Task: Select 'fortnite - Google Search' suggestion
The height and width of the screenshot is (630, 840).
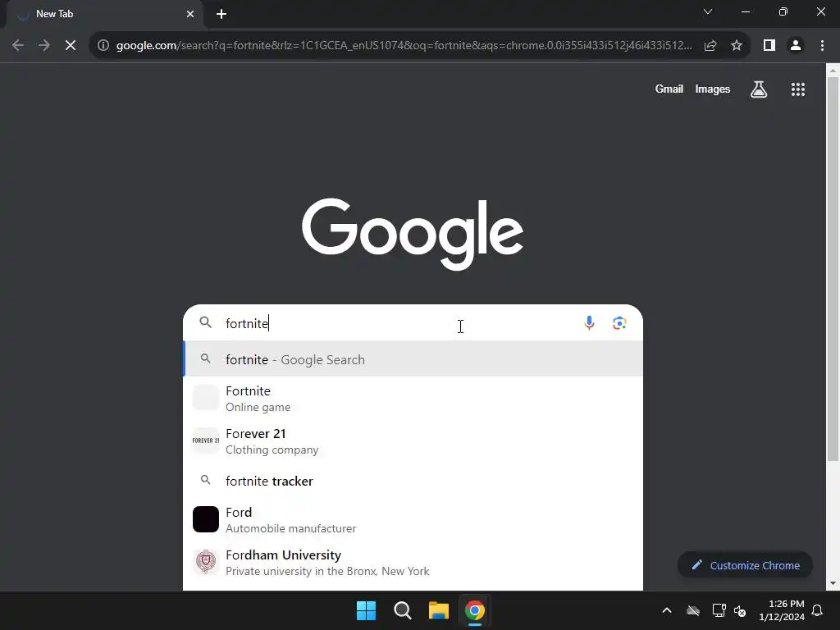Action: (413, 359)
